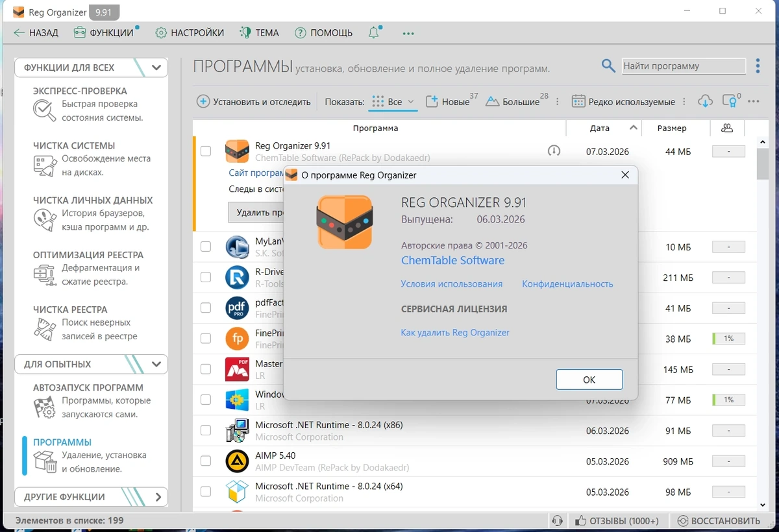Image resolution: width=779 pixels, height=532 pixels.
Task: Click the .NET Runtime (x64) program icon
Action: [x=237, y=491]
